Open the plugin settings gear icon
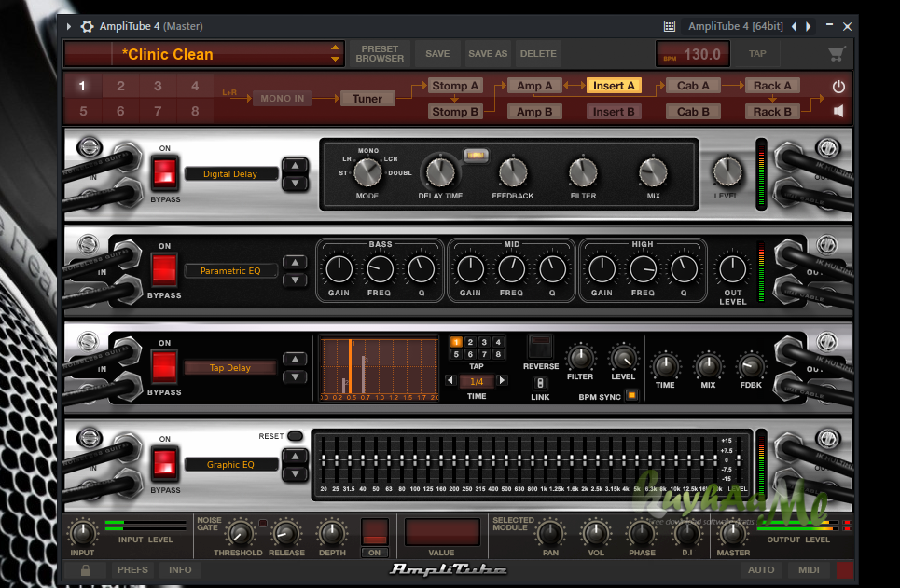Screen dimensions: 900x588 coord(87,26)
